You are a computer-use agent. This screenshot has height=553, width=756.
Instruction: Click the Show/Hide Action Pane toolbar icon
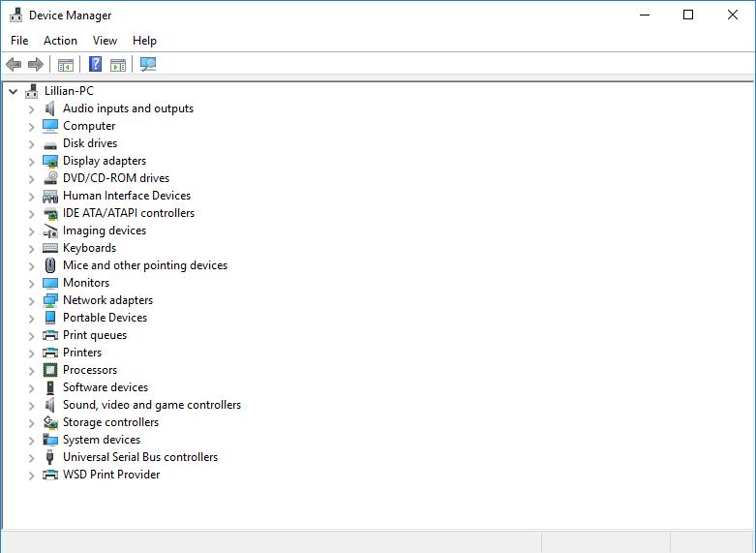point(118,65)
